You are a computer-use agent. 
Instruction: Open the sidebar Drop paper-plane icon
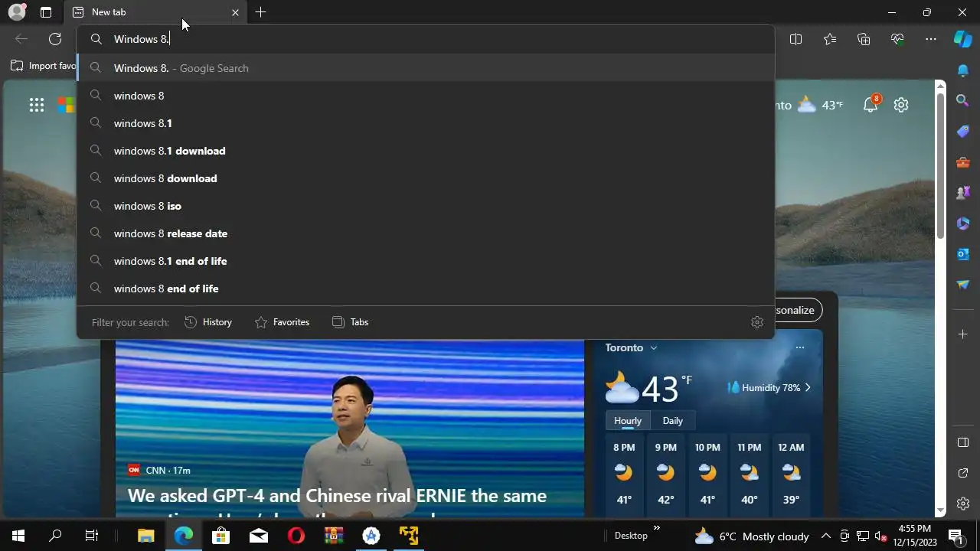coord(963,285)
